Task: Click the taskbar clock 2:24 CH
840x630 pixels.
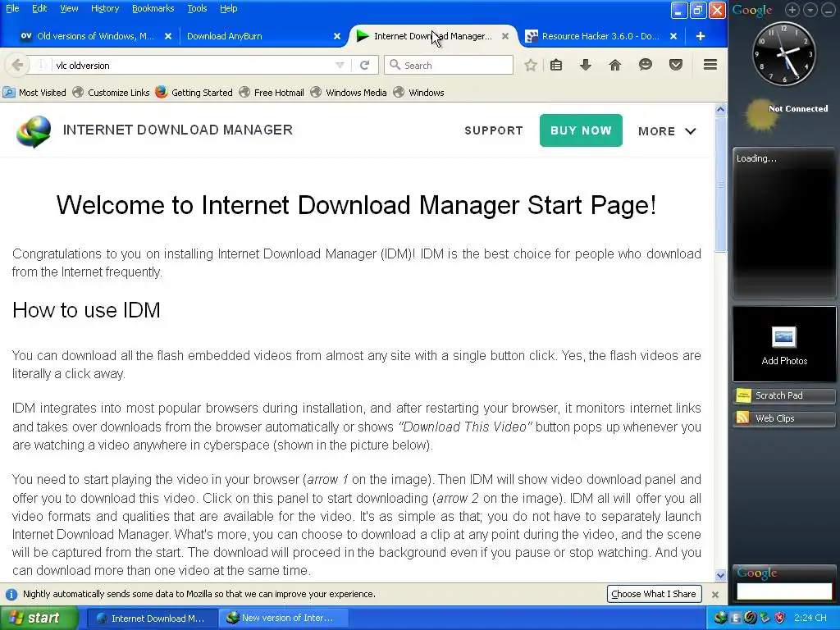Action: click(x=810, y=618)
